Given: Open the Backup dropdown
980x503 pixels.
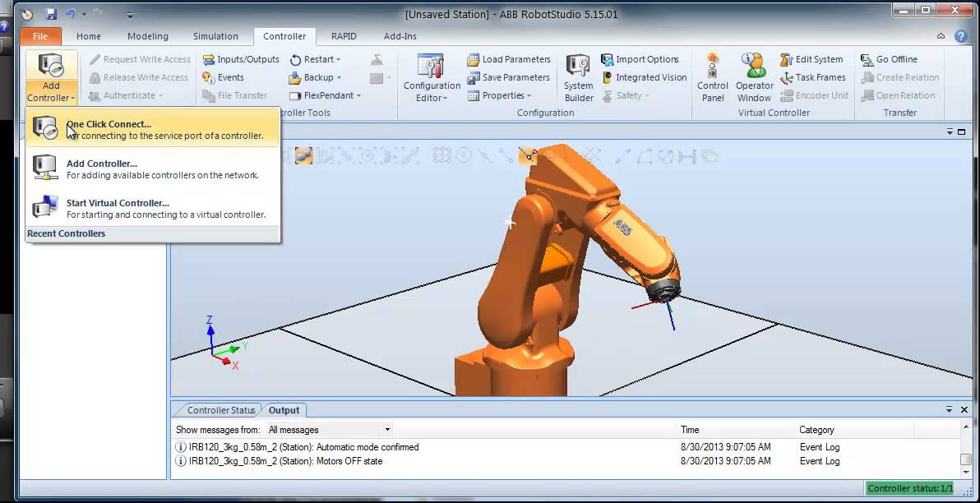Looking at the screenshot, I should 316,77.
